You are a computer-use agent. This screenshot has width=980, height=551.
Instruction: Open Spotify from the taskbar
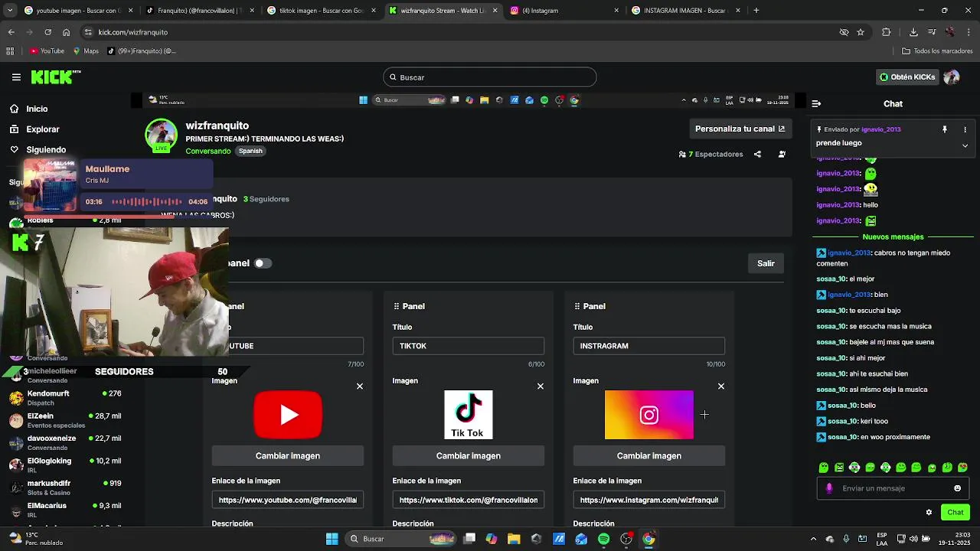[603, 539]
